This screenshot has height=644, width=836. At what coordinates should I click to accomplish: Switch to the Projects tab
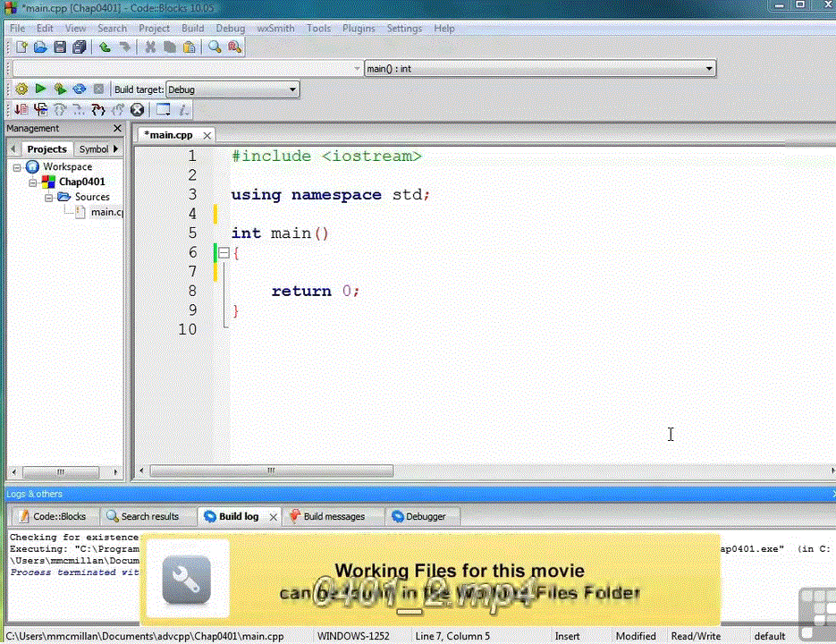(46, 148)
